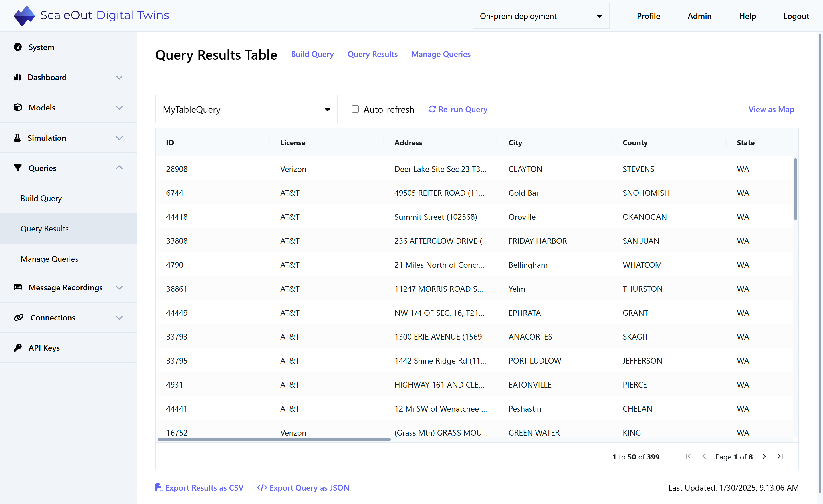The width and height of the screenshot is (823, 504).
Task: Sort by the County column header
Action: (635, 142)
